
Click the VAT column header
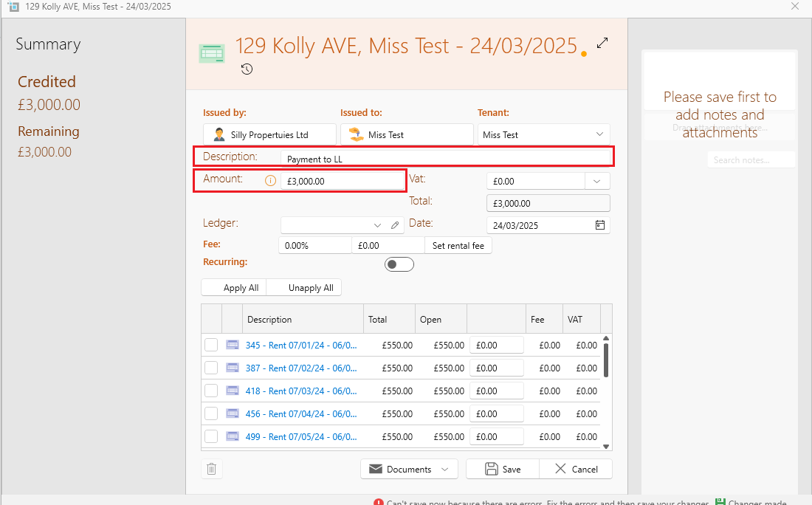[582, 319]
